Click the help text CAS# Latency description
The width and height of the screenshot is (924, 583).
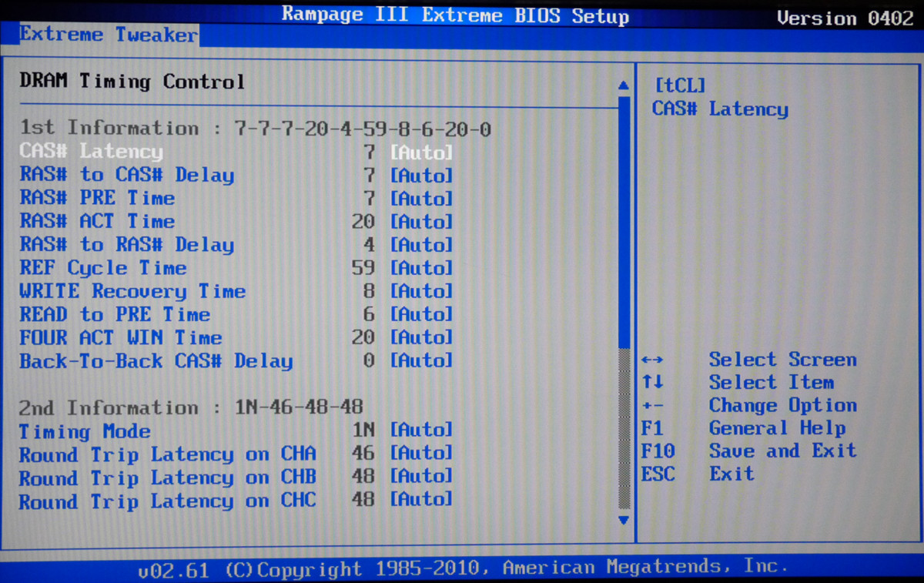720,109
